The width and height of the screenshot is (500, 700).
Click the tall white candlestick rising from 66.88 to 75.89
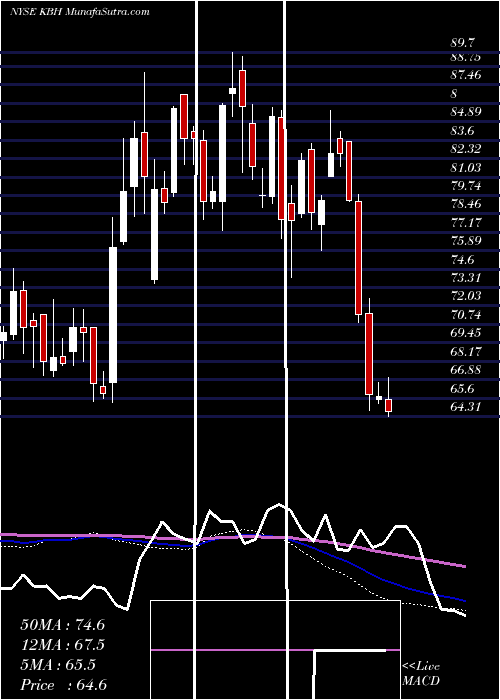(x=113, y=315)
